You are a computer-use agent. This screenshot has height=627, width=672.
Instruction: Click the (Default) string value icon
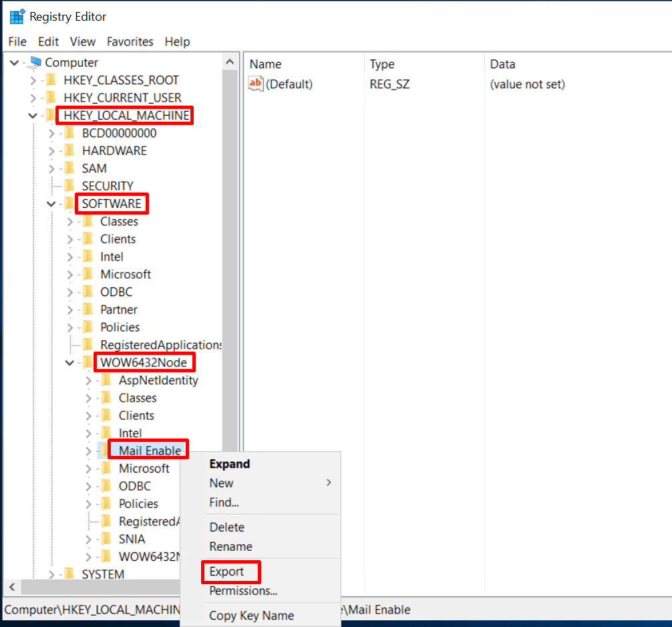pos(255,84)
